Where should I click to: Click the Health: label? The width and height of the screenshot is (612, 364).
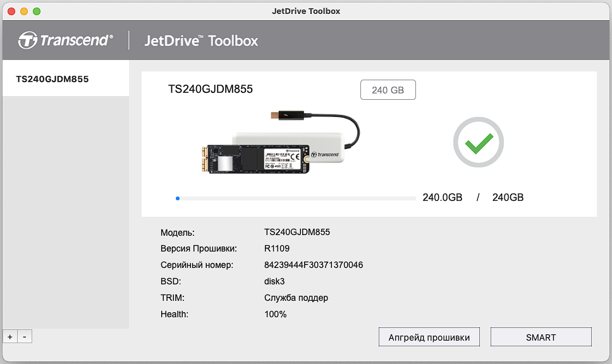pos(174,314)
